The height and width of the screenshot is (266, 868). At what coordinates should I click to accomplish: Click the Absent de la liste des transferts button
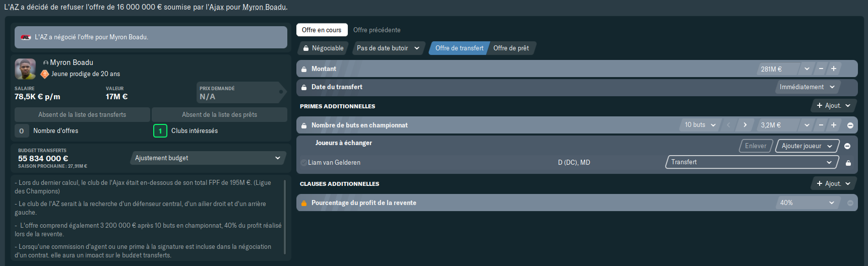(x=82, y=114)
